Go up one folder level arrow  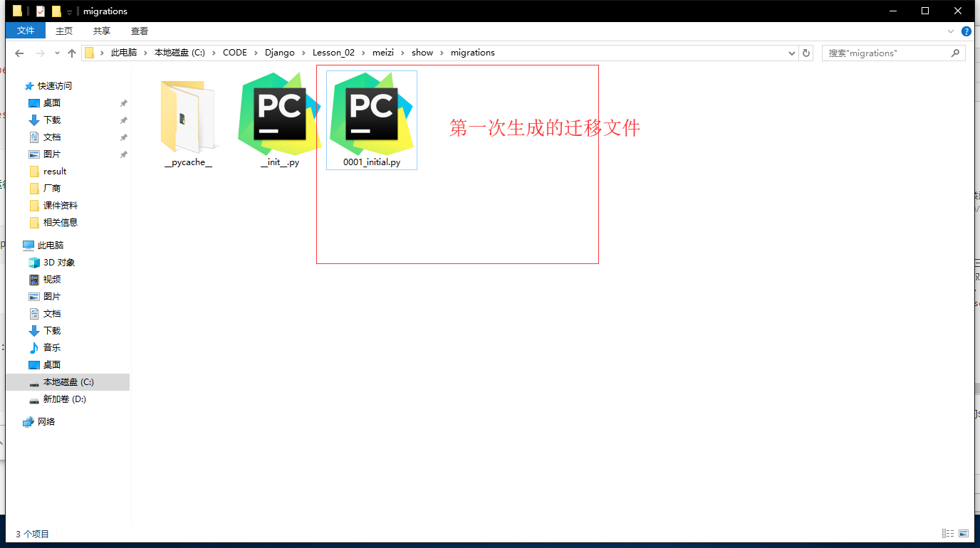coord(72,53)
